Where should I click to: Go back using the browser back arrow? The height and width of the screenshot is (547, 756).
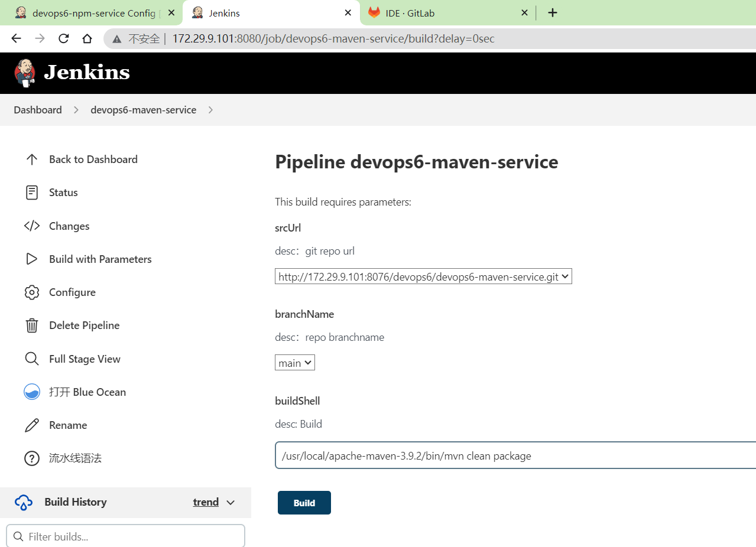tap(16, 39)
